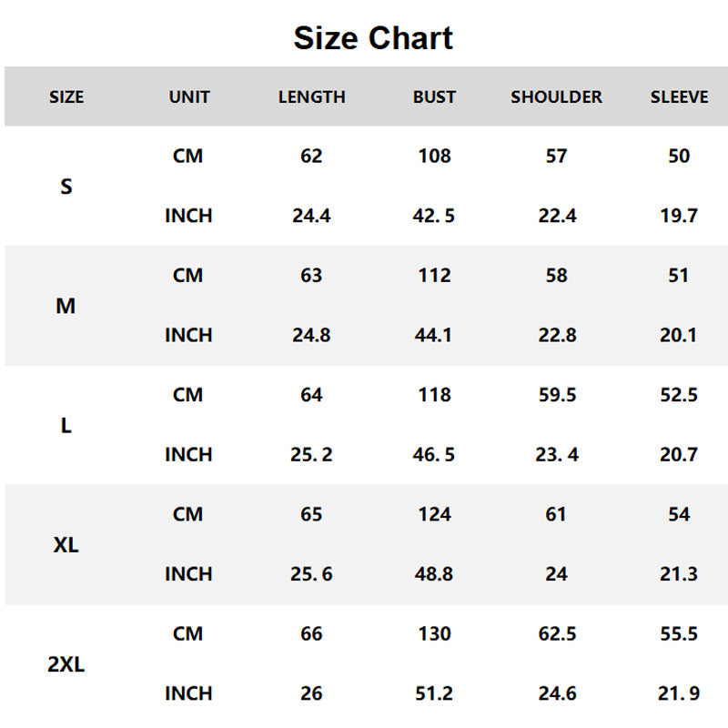Select shoulder value 59.5 for size L
This screenshot has width=728, height=728.
[x=556, y=395]
